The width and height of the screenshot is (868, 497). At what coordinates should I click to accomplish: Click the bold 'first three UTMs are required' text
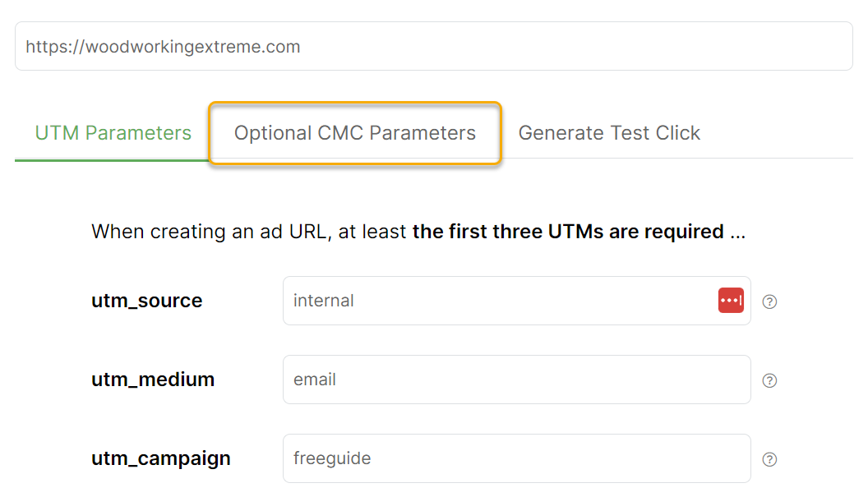(x=567, y=232)
